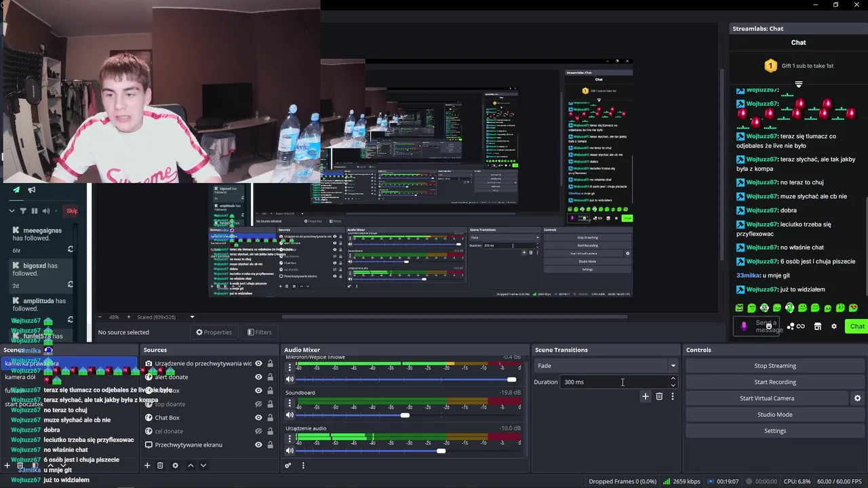
Task: Mute the Mikrofon speaker icon
Action: click(290, 380)
